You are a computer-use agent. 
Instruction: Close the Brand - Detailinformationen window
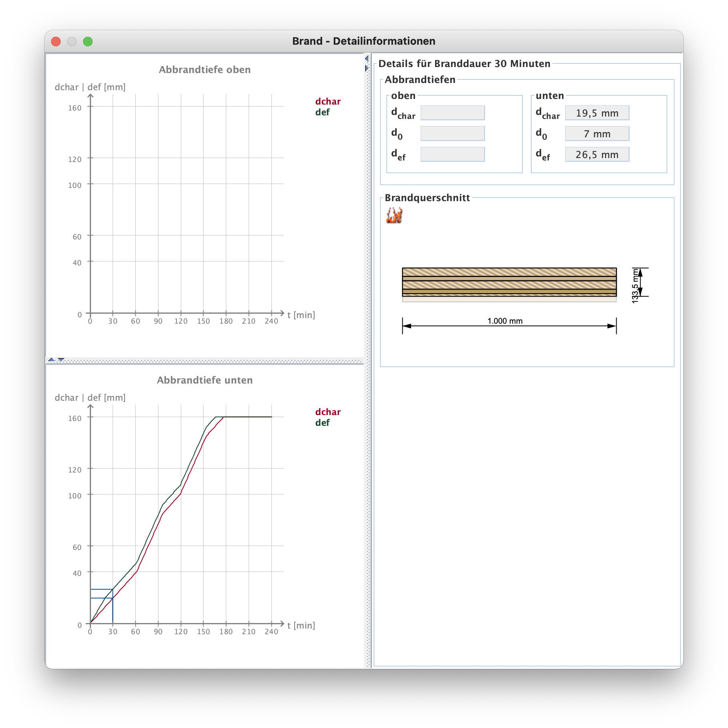[56, 42]
